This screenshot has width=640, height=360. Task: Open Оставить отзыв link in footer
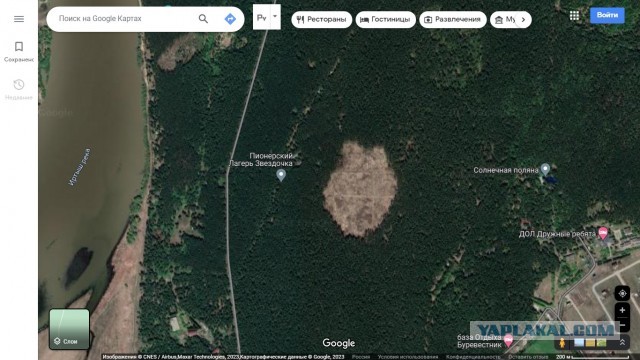(528, 357)
